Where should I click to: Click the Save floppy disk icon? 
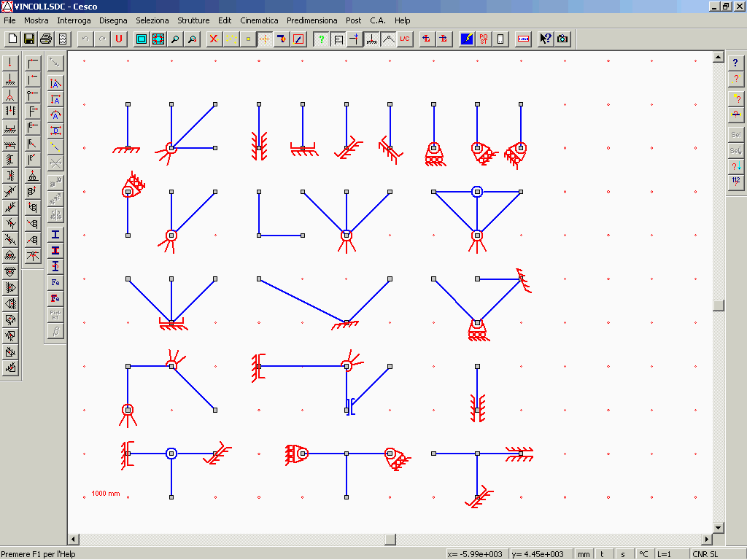(29, 39)
